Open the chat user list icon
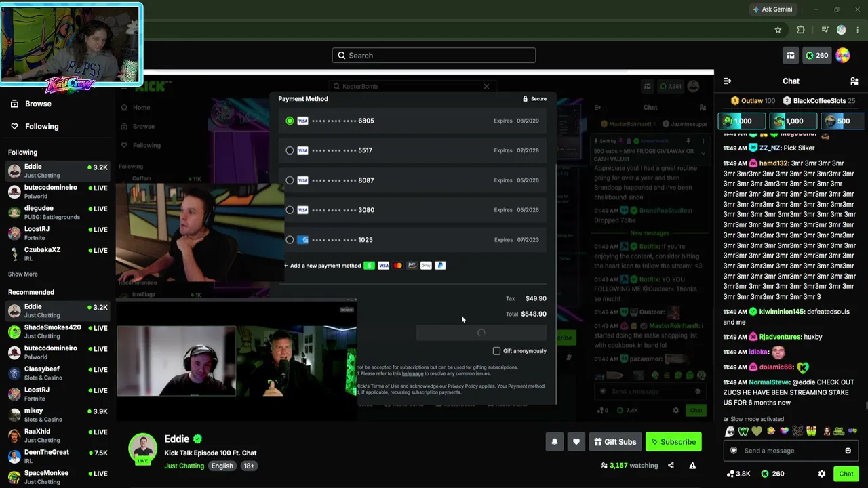Viewport: 868px width, 488px height. click(x=854, y=81)
